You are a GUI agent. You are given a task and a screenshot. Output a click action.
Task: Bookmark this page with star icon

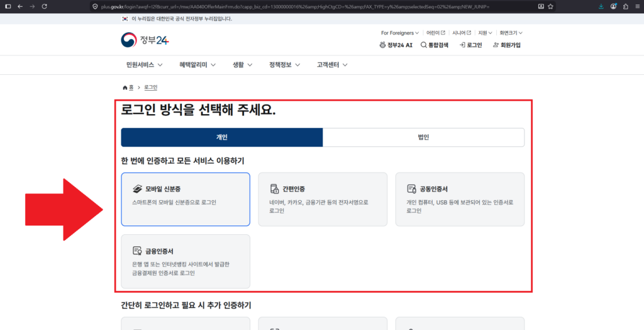[x=550, y=6]
